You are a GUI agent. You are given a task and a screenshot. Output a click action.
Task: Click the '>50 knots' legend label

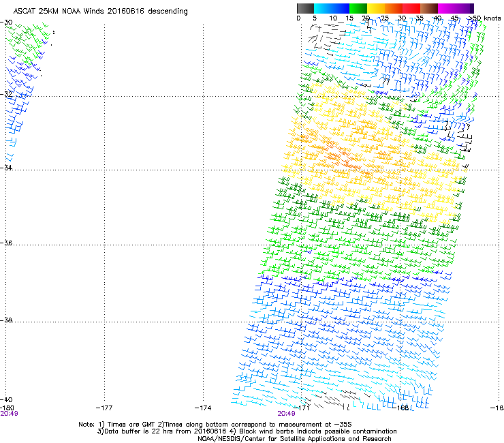[484, 18]
